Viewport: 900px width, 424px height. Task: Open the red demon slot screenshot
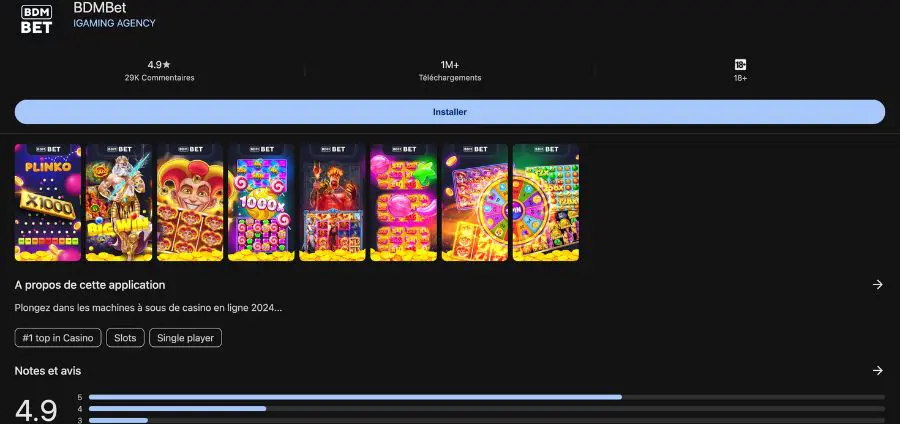click(x=332, y=202)
